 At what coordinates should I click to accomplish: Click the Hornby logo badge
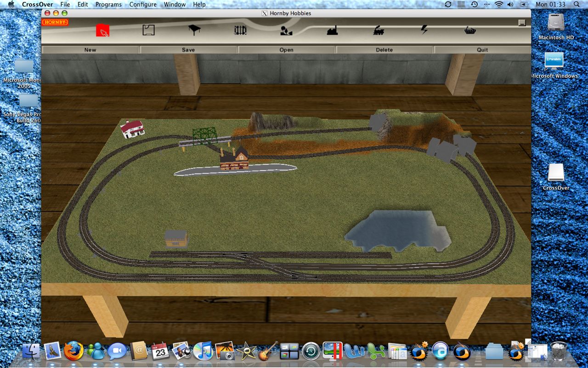(x=55, y=21)
